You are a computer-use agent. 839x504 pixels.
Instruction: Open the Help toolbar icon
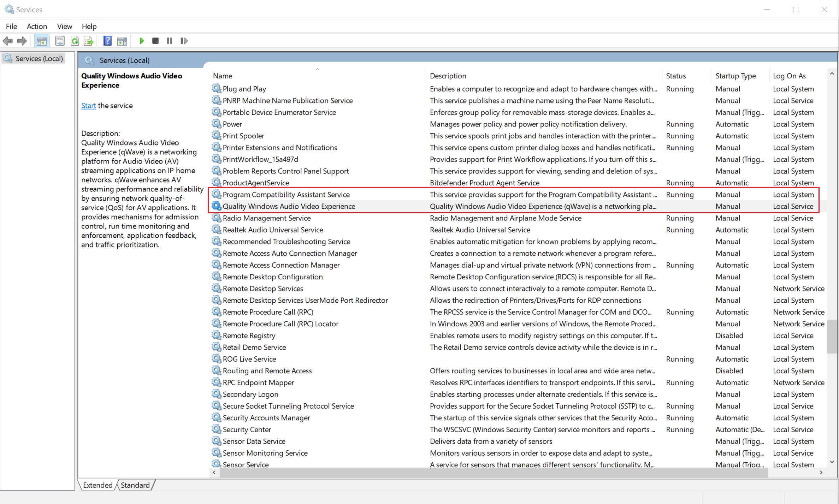107,41
